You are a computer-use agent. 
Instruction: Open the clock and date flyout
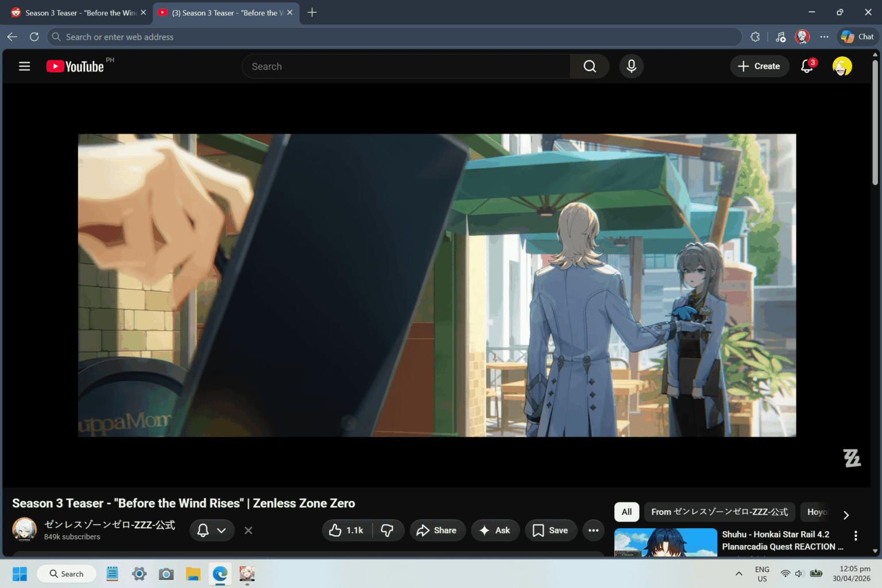pos(852,574)
